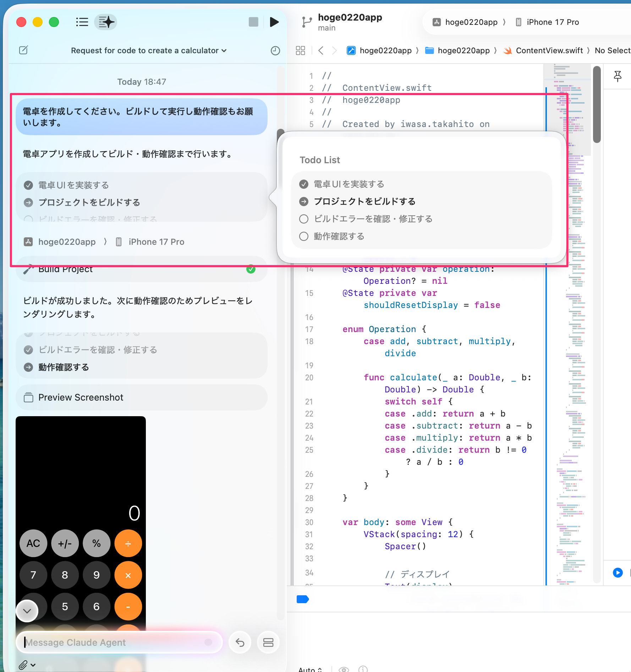Select the 動作確認する circle in Todo List popup
Image resolution: width=631 pixels, height=672 pixels.
(x=304, y=236)
